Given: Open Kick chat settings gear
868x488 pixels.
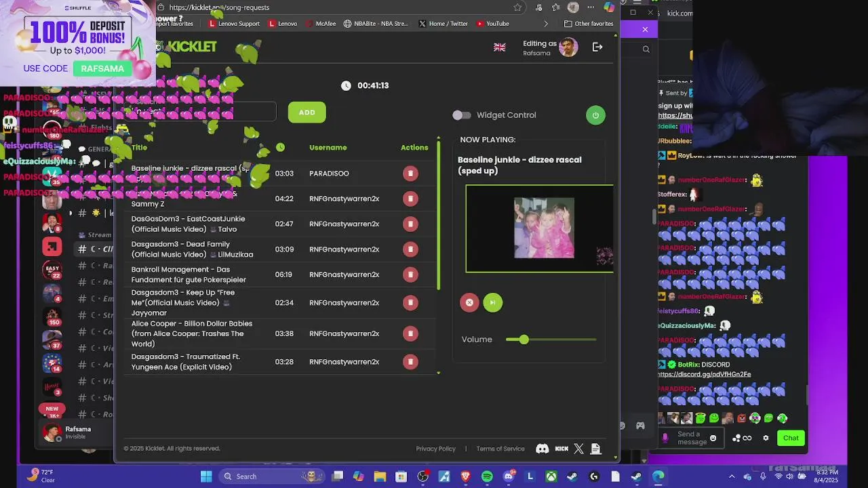Looking at the screenshot, I should 766,438.
